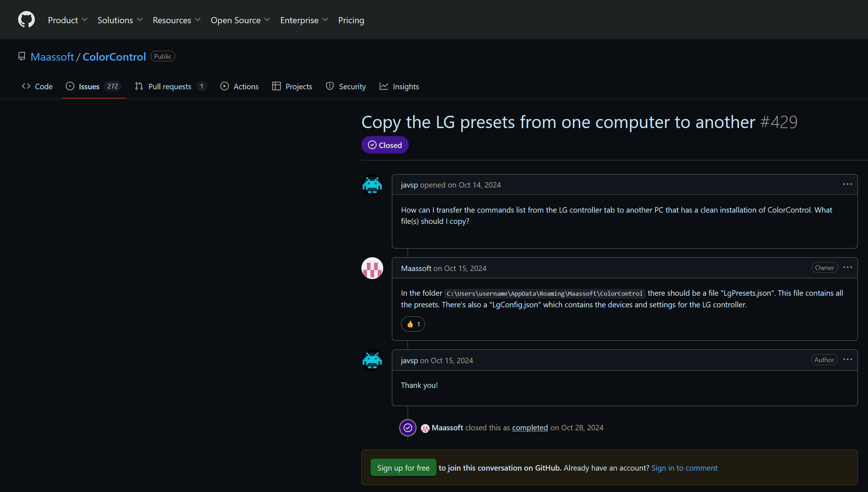Open the Code tab
The width and height of the screenshot is (868, 492).
[x=37, y=86]
